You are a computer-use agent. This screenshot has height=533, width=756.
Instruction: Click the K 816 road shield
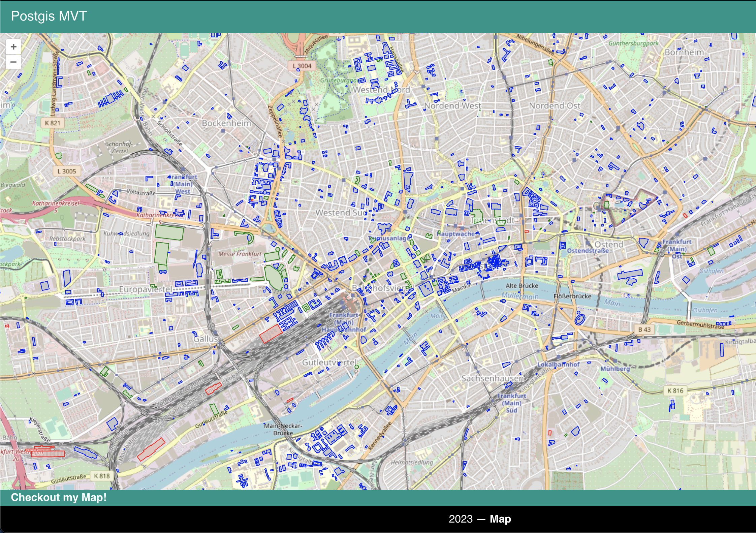[x=675, y=390]
